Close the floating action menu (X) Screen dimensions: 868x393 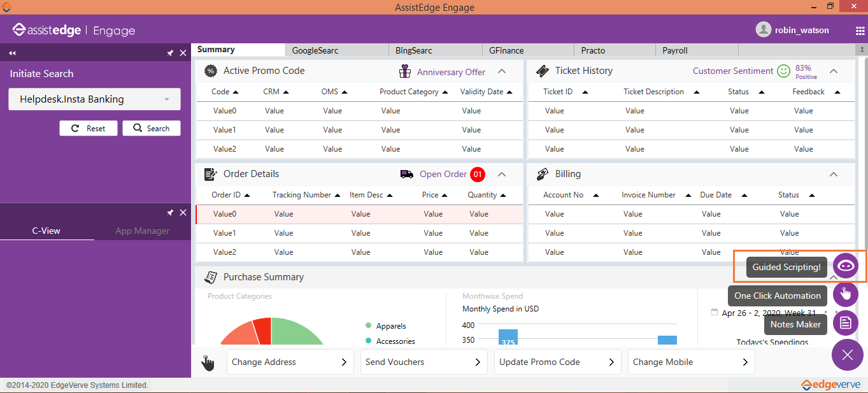[x=847, y=355]
